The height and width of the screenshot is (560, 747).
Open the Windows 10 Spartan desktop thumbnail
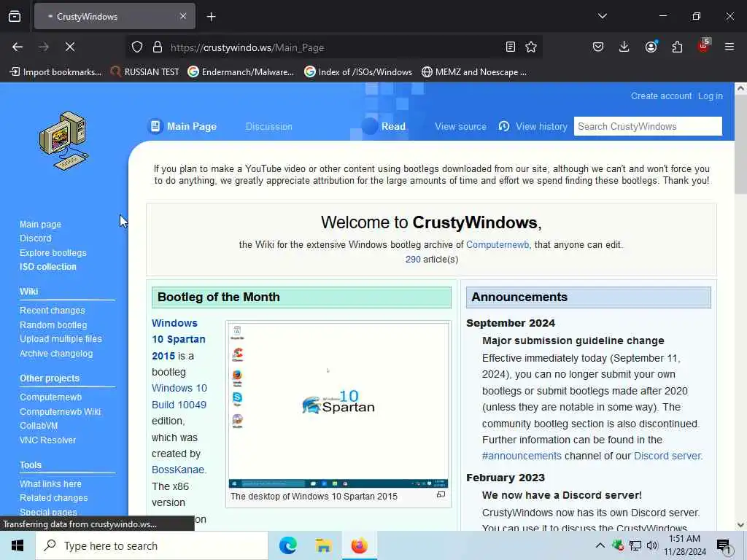click(338, 405)
